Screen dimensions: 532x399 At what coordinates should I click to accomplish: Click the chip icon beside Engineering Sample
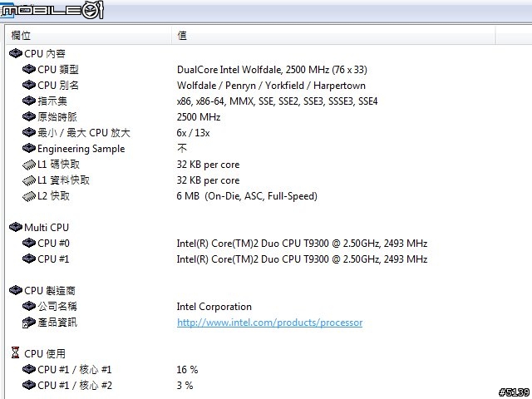(29, 148)
